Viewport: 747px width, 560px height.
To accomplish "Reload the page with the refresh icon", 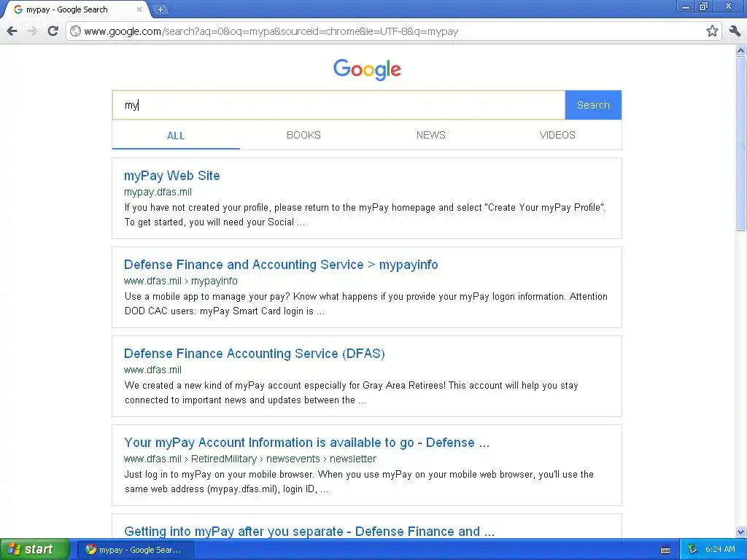I will (x=53, y=31).
